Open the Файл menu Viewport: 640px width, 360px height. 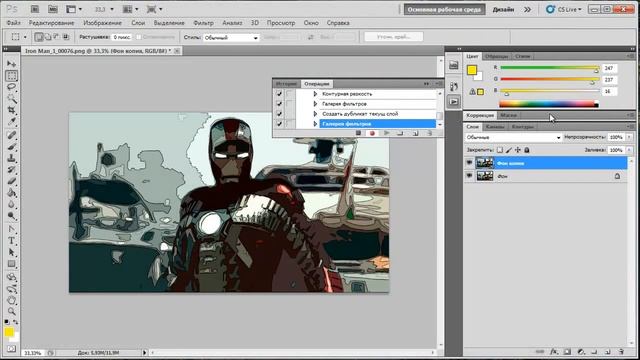[x=13, y=23]
